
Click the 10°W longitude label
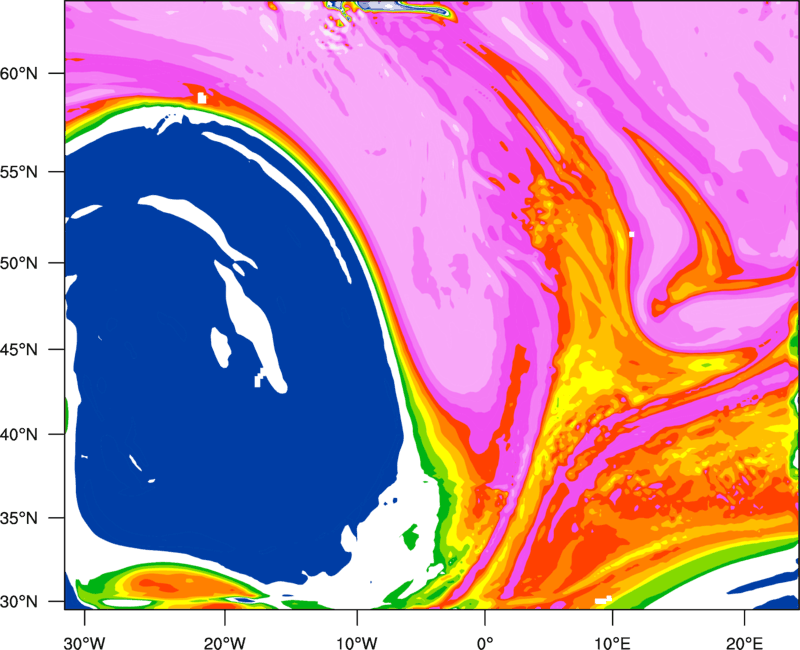click(x=357, y=643)
